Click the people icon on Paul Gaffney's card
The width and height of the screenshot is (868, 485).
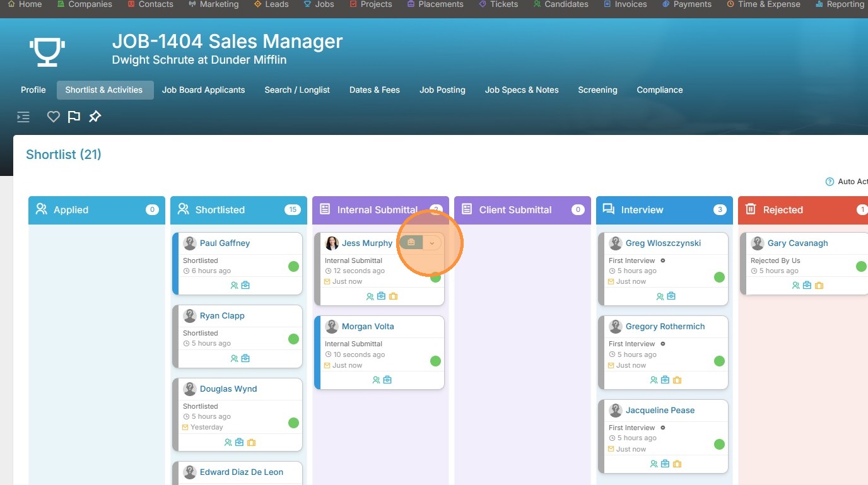point(234,286)
